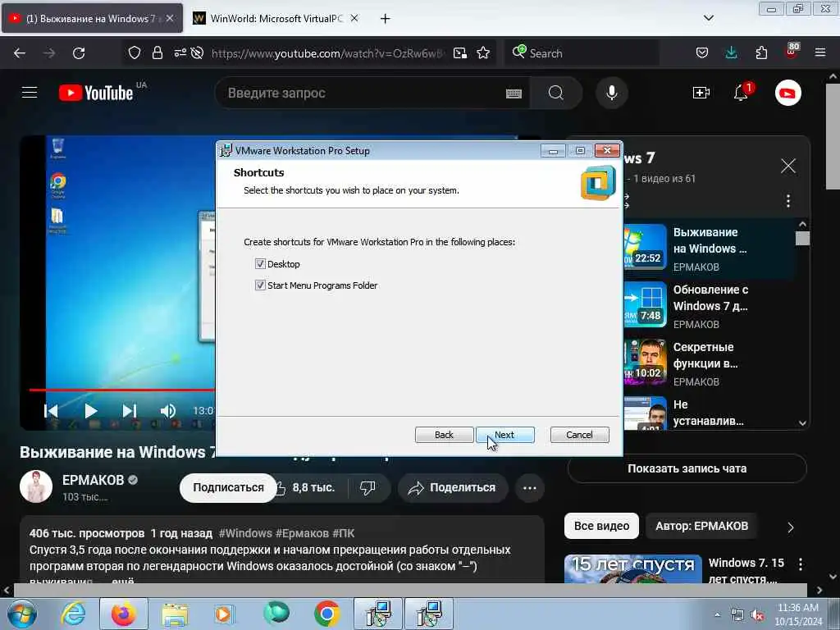Focus the Firefox Search box
Viewport: 840px width, 630px height.
coord(582,53)
